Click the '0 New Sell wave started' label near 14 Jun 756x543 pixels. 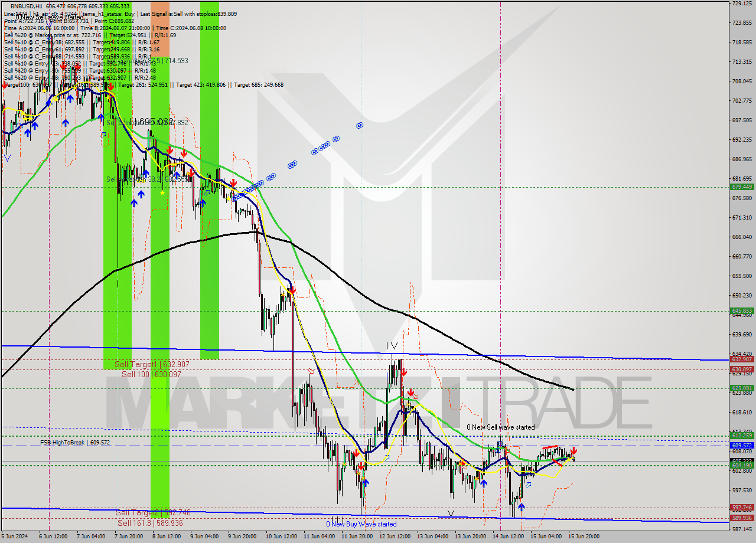(x=500, y=427)
